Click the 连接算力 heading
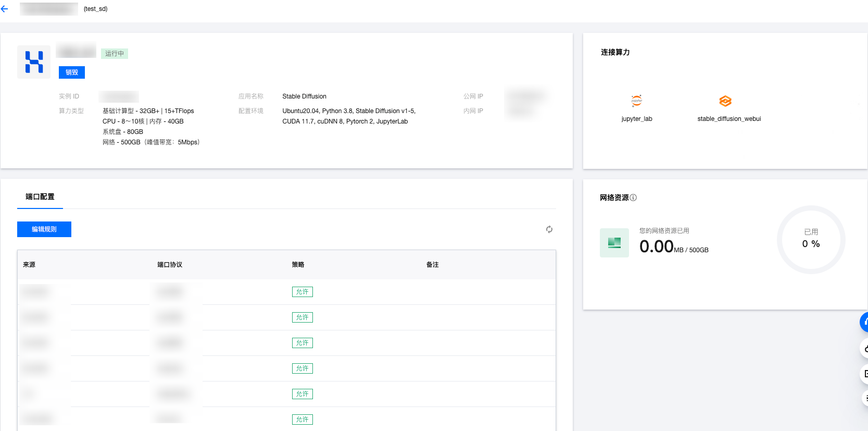Screen dimensions: 868x431 tap(615, 52)
